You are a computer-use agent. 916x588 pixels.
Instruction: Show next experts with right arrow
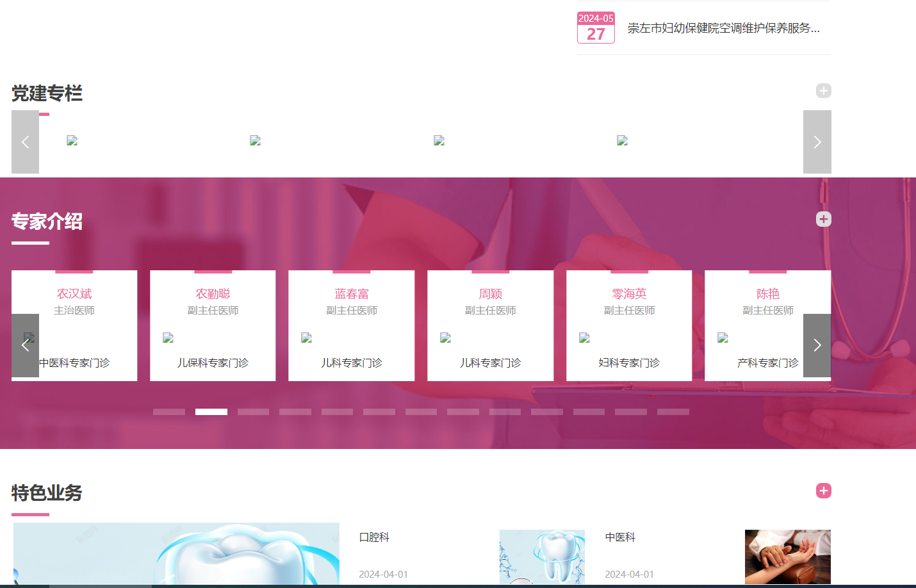[817, 345]
